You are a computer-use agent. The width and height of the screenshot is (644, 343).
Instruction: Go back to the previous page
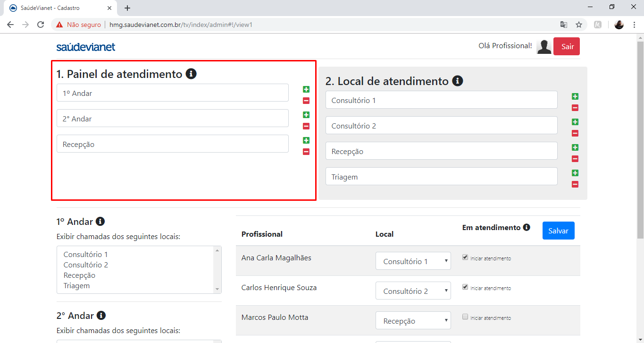(10, 25)
